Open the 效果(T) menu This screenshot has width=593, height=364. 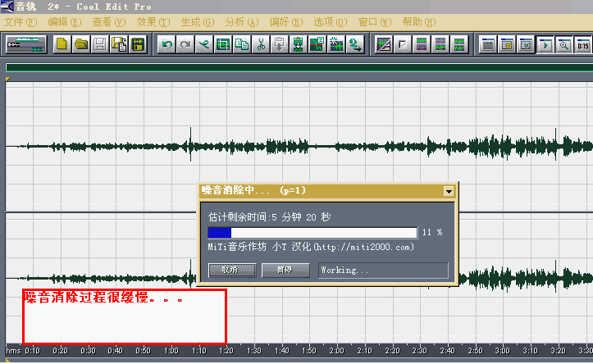point(153,22)
